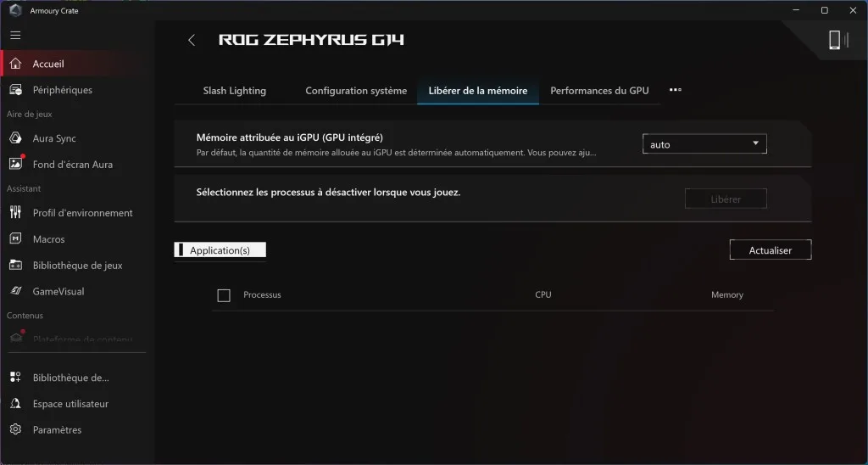Open Paramètres sidebar label
Viewport: 868px width, 465px height.
[57, 429]
